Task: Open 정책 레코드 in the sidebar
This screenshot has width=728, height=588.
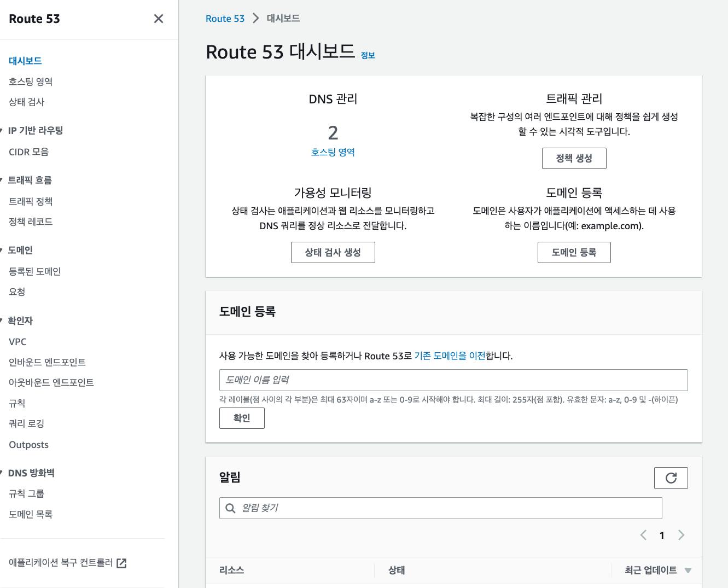Action: point(31,222)
